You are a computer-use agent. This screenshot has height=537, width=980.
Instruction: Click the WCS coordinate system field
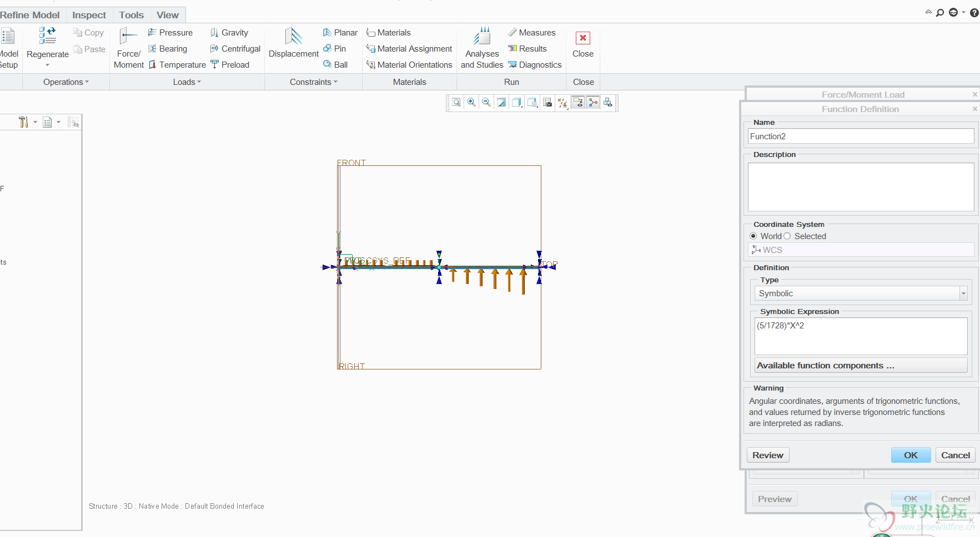[861, 250]
